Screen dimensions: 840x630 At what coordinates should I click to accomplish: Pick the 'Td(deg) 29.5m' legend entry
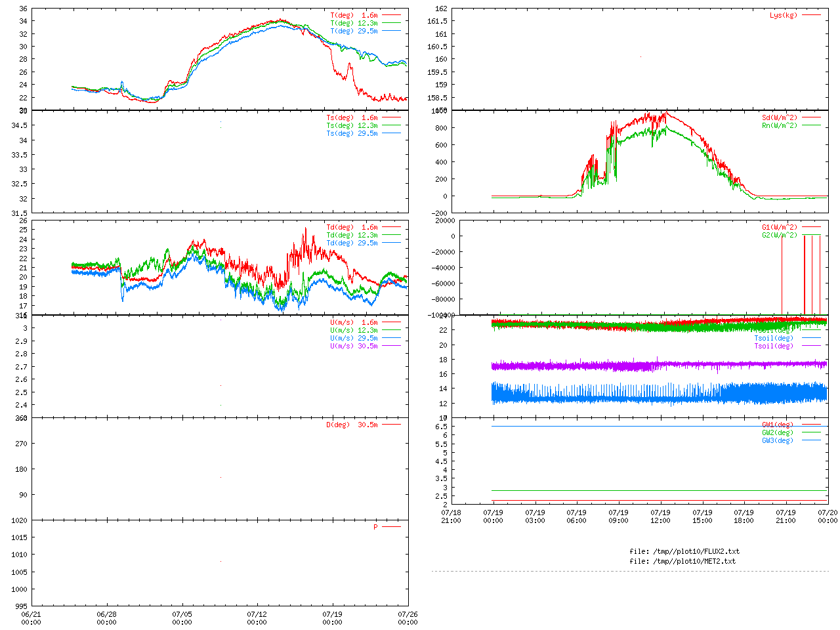363,243
